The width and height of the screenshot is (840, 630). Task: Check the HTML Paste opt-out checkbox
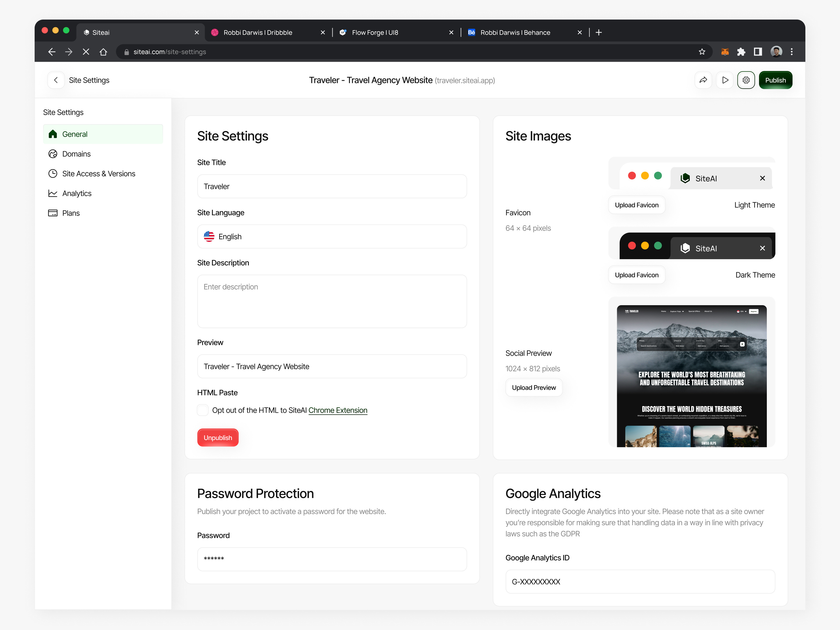coord(203,410)
